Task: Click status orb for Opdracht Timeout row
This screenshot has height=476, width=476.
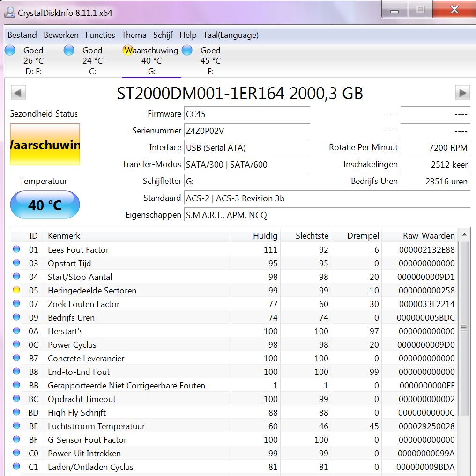Action: [x=16, y=399]
